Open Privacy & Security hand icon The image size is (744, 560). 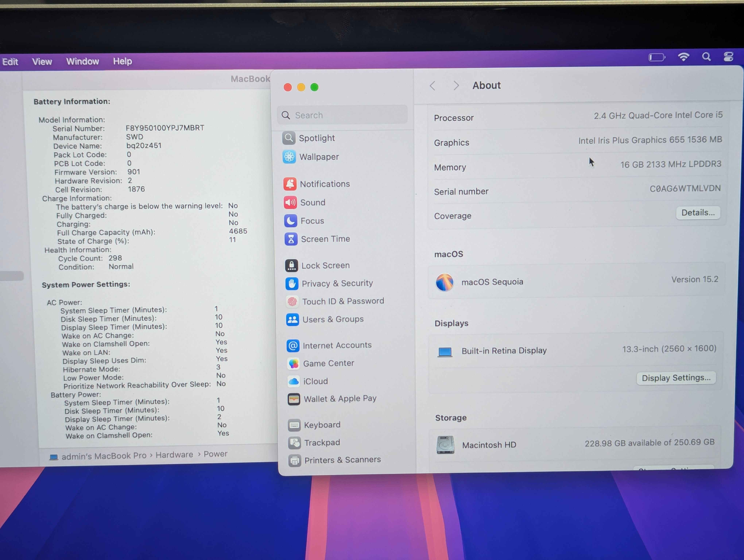[292, 283]
